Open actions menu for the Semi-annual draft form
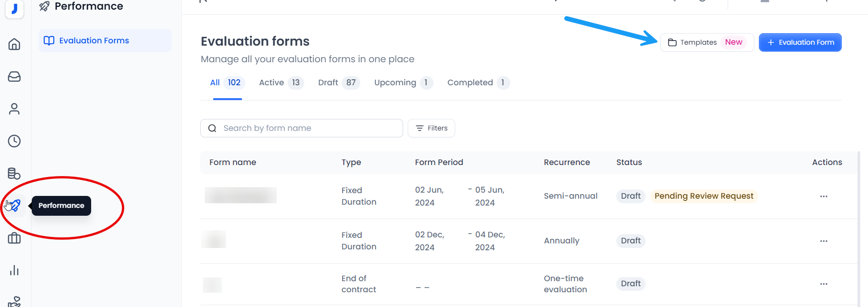 [x=823, y=196]
